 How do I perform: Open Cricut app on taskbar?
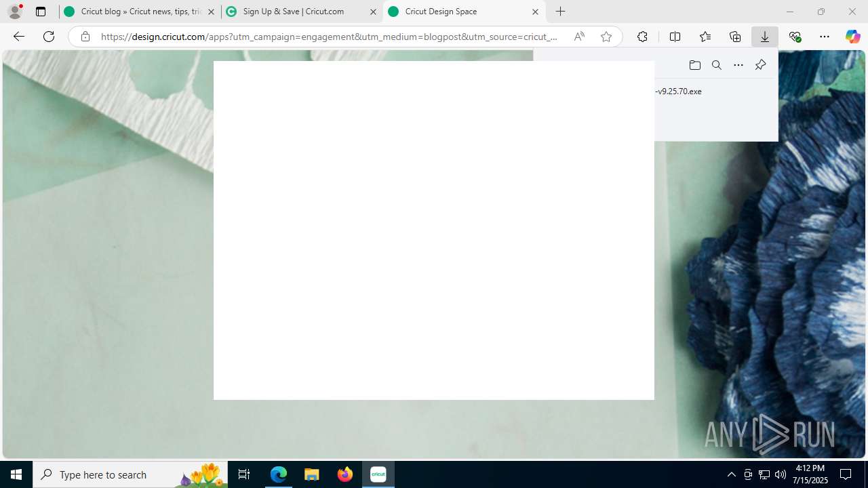pyautogui.click(x=378, y=474)
